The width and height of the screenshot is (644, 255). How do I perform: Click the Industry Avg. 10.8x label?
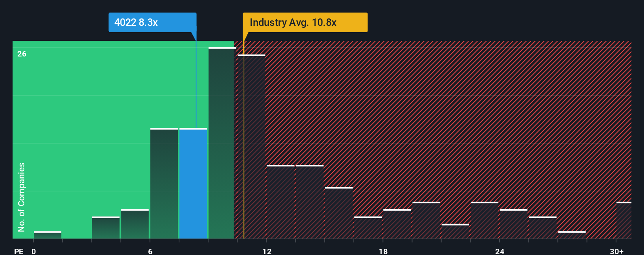coord(305,22)
